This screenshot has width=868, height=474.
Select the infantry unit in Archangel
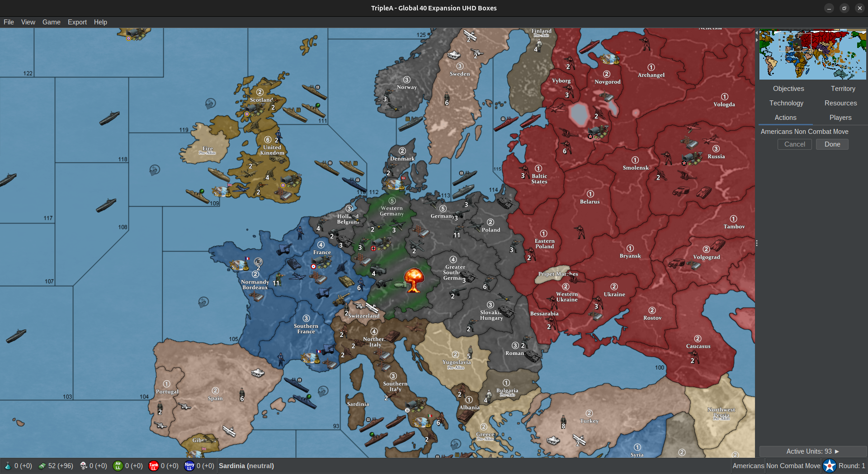pos(646,43)
